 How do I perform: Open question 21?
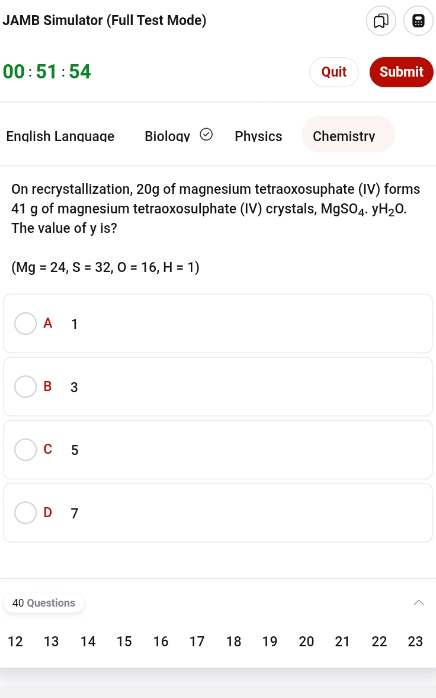pyautogui.click(x=342, y=641)
